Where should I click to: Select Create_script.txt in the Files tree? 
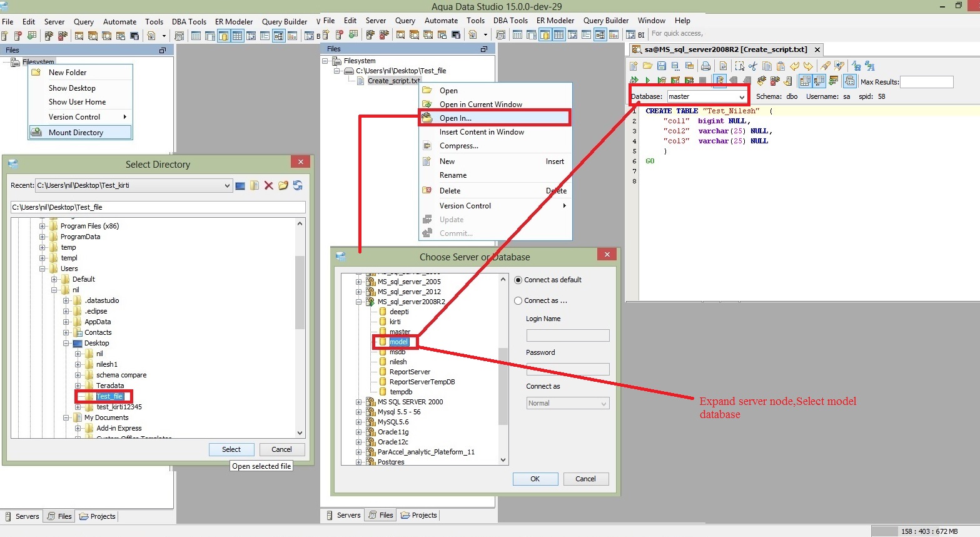394,81
